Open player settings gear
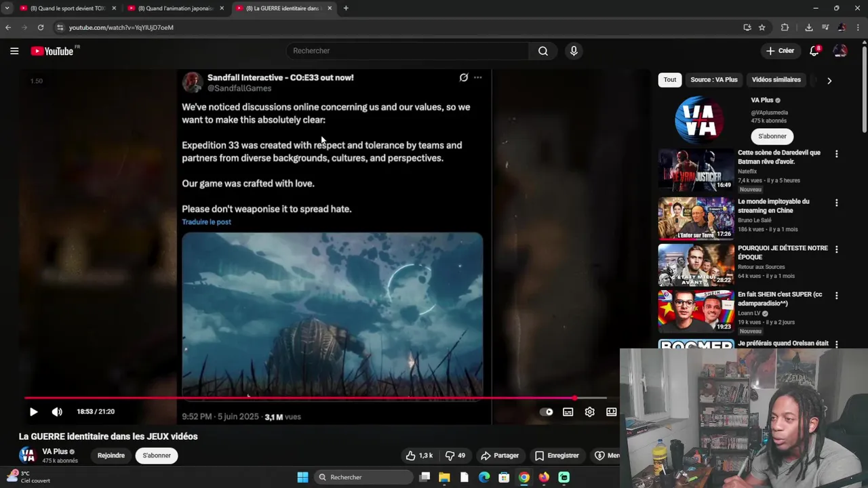Image resolution: width=868 pixels, height=488 pixels. point(590,411)
